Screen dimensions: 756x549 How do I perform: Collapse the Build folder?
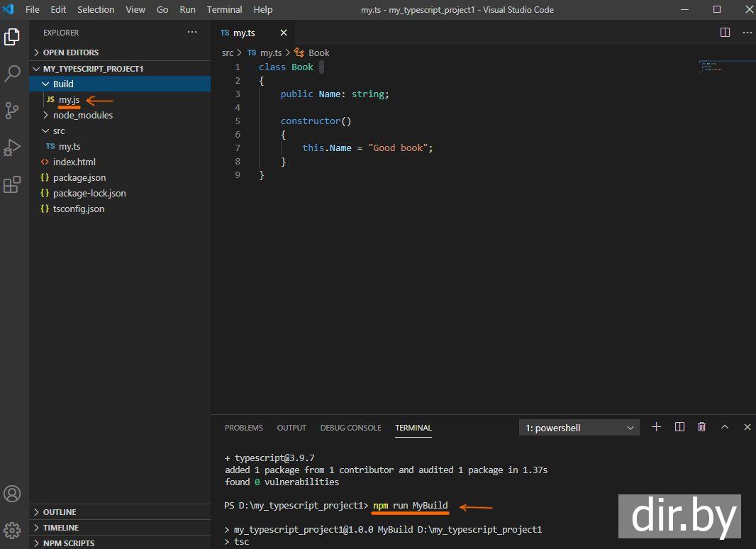(62, 84)
